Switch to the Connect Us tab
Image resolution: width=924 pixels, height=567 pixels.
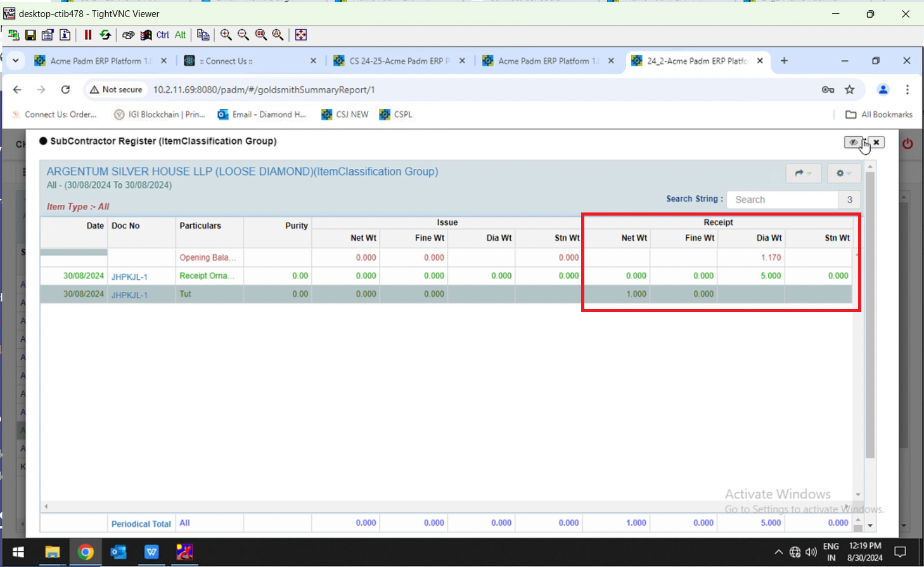(251, 61)
